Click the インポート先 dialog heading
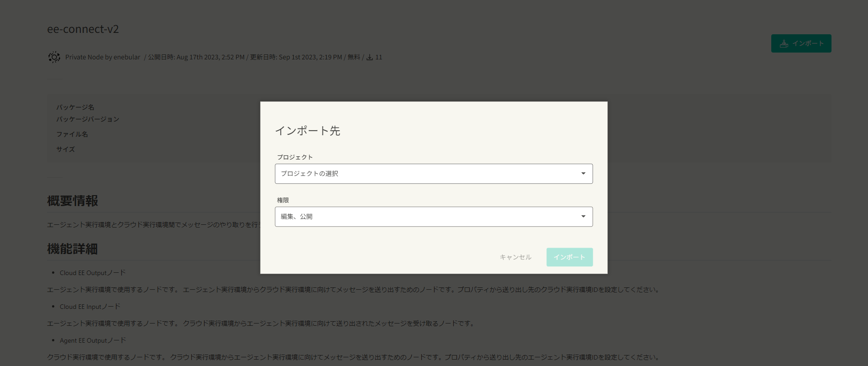The image size is (868, 366). coord(308,131)
